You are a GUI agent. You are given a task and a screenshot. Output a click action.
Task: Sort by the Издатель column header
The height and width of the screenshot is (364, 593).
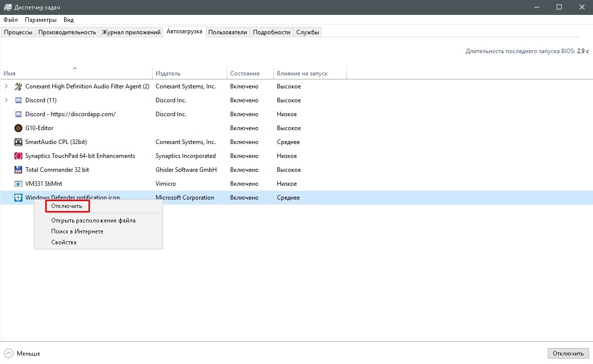click(x=189, y=73)
